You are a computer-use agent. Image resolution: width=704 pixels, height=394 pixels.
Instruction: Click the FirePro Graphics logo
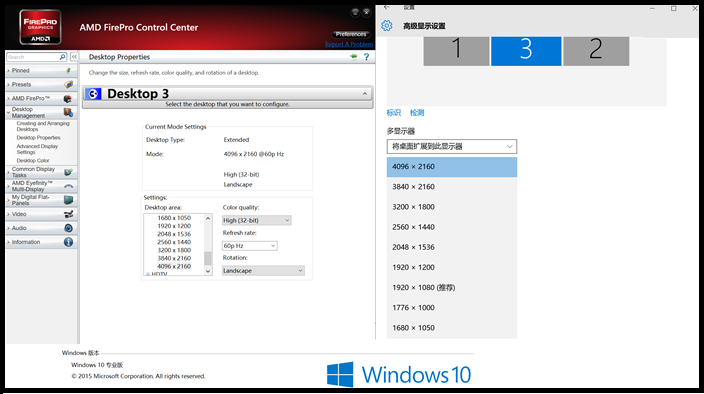coord(40,27)
